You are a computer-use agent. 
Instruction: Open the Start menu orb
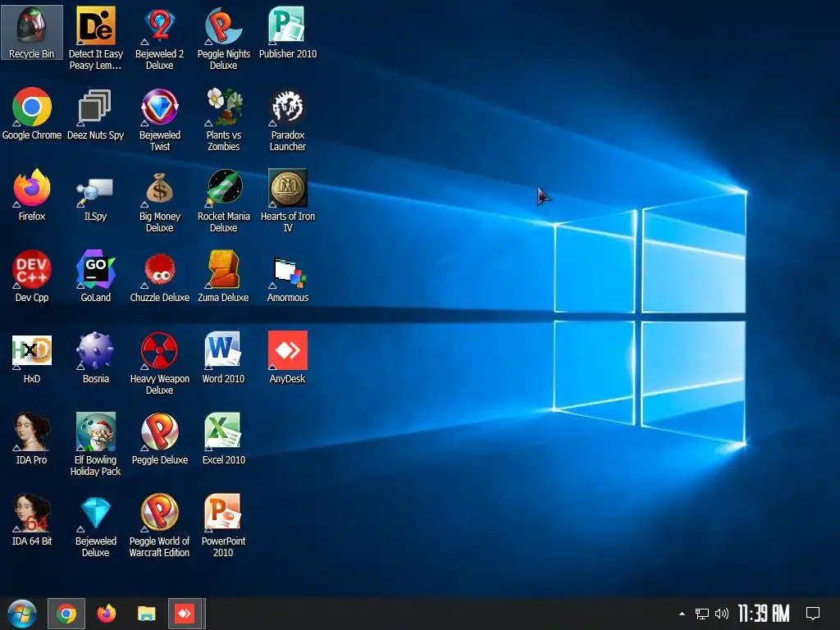point(21,614)
